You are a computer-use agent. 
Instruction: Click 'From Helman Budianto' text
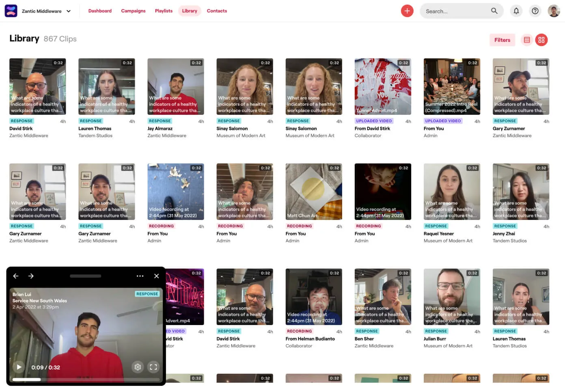[x=310, y=339]
